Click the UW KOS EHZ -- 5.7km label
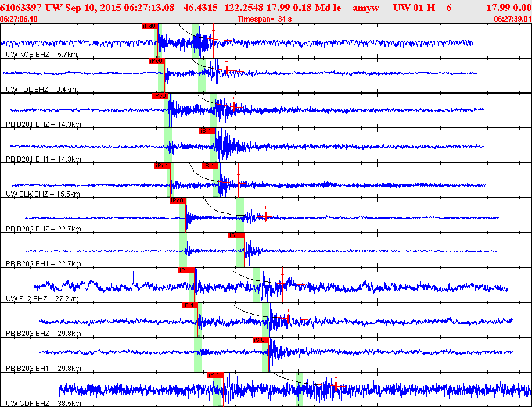The width and height of the screenshot is (532, 407). pyautogui.click(x=41, y=54)
